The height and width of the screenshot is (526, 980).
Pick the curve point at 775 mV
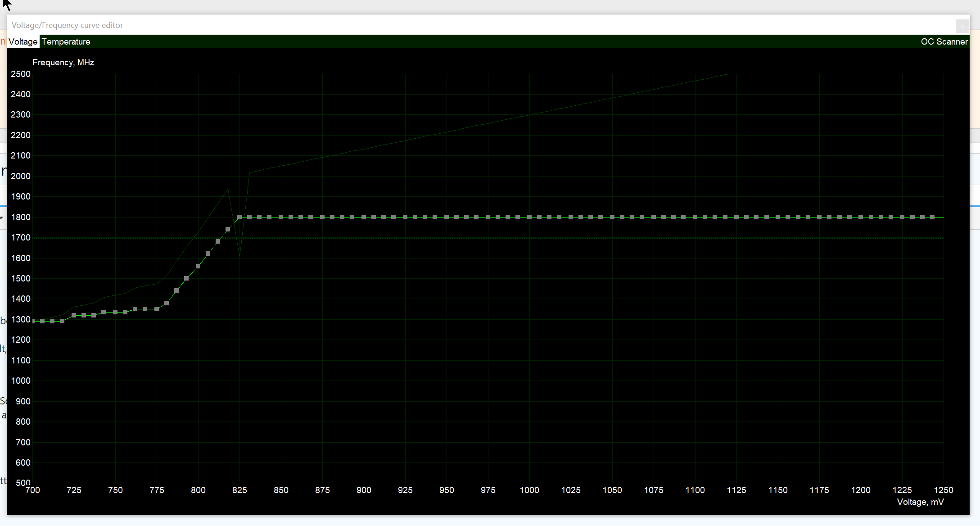click(157, 309)
